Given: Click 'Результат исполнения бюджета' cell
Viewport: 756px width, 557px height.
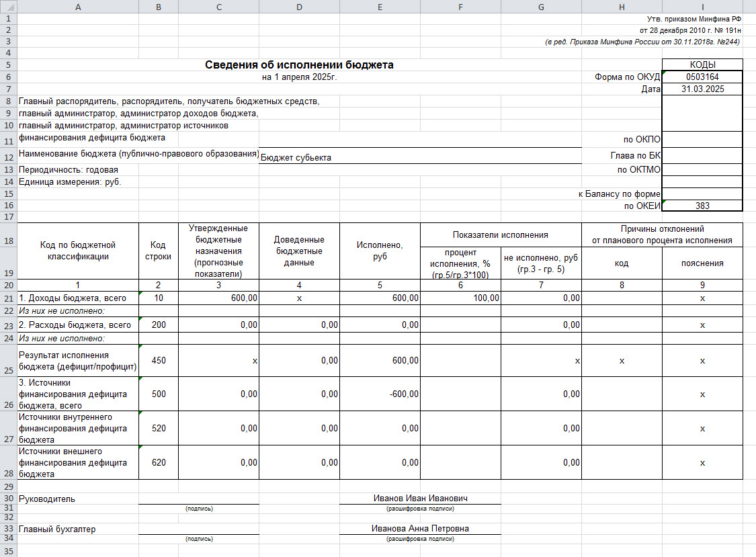Looking at the screenshot, I should pyautogui.click(x=78, y=360).
